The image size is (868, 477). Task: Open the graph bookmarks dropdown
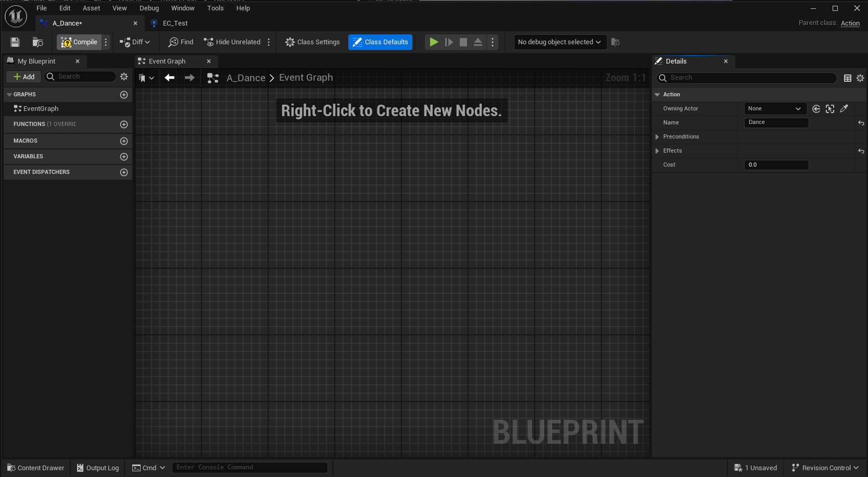point(146,78)
